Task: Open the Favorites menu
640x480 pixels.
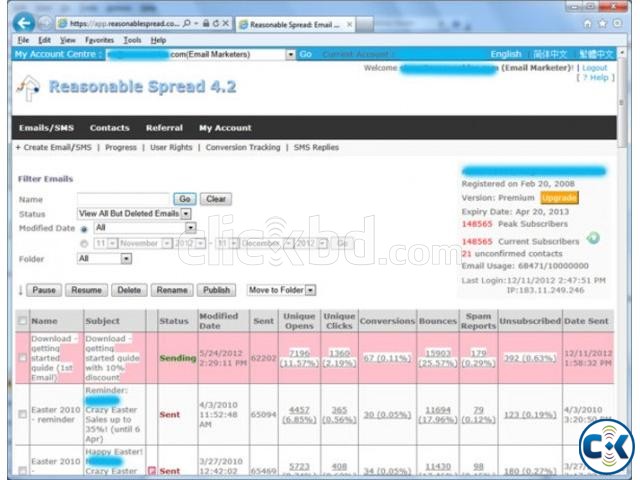Action: pos(100,40)
